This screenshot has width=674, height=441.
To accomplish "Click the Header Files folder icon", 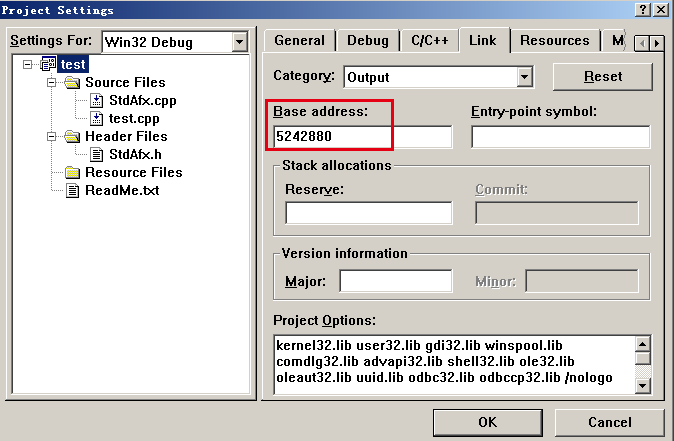I will (x=73, y=136).
